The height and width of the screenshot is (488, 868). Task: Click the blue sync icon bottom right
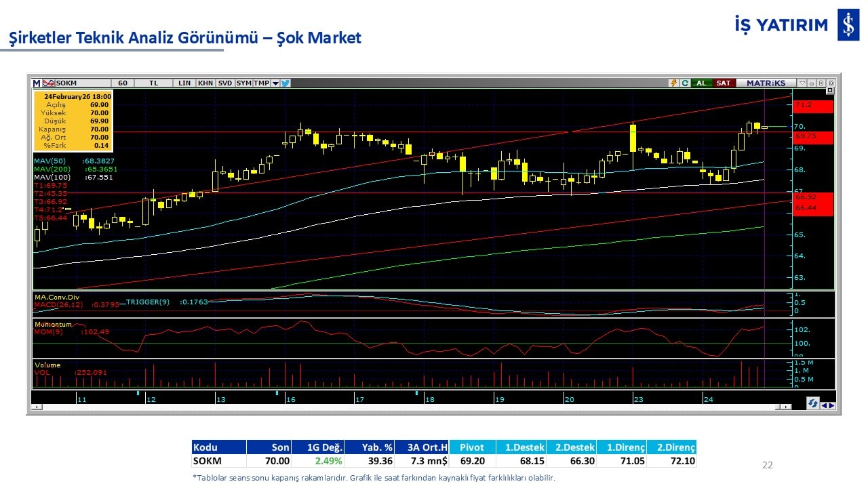[812, 404]
